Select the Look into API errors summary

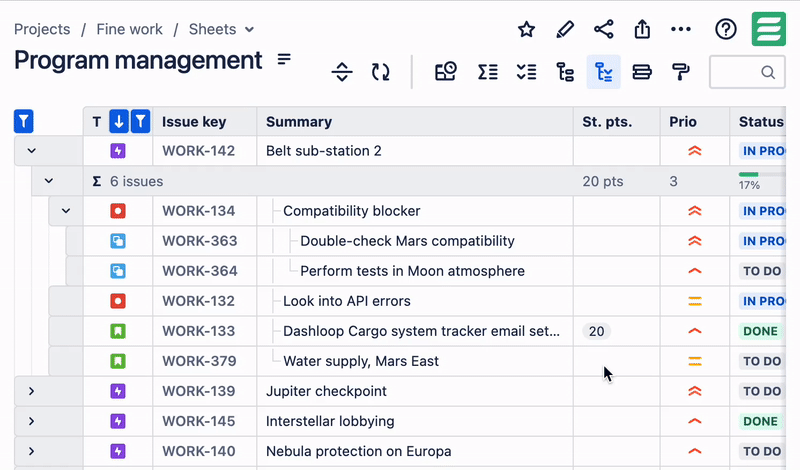[x=346, y=301]
